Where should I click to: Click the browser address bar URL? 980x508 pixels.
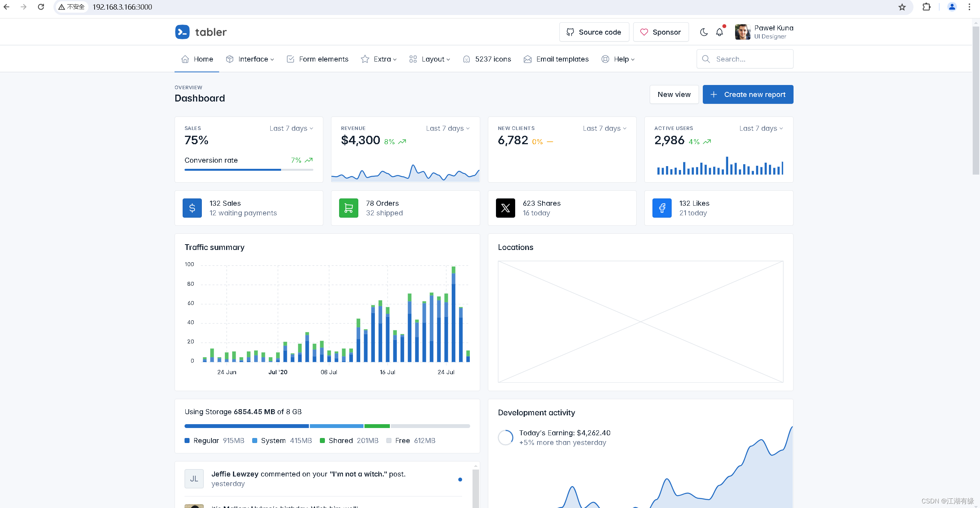122,7
